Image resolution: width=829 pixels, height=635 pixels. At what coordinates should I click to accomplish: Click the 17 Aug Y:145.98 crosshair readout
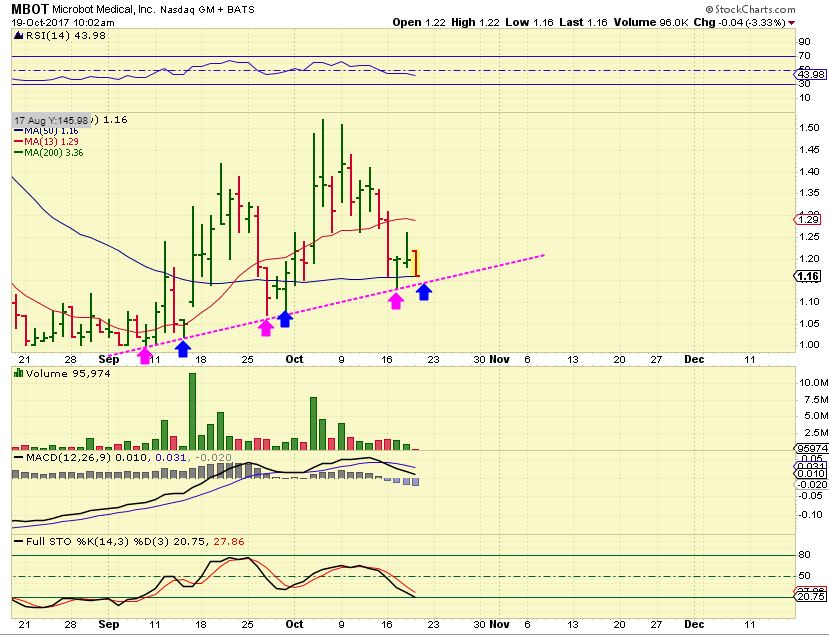click(x=51, y=120)
